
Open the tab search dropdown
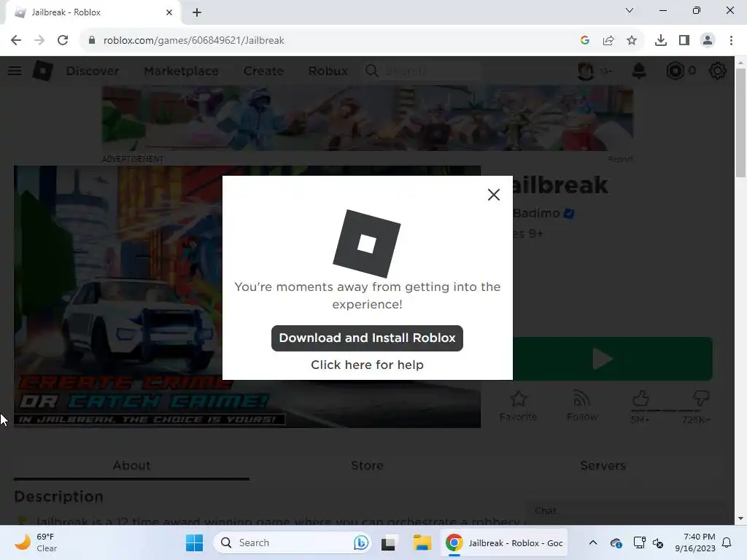[x=629, y=10]
